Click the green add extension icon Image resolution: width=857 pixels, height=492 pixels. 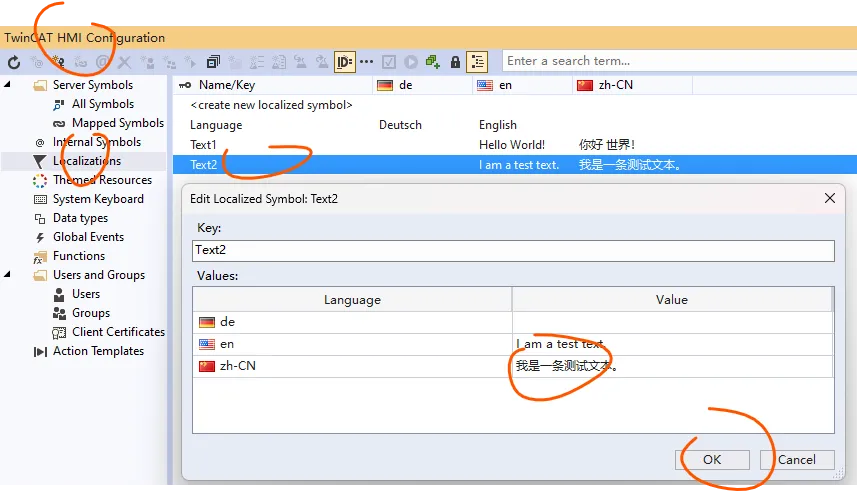click(x=433, y=62)
